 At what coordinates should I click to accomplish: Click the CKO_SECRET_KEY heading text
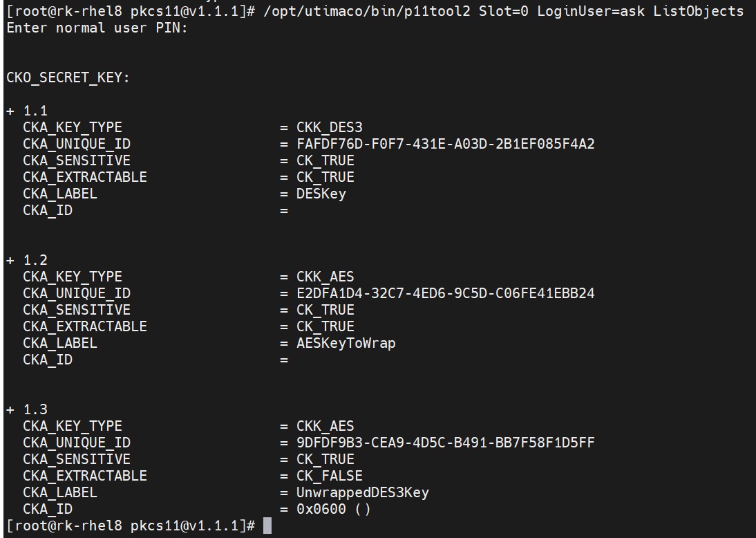(x=68, y=77)
